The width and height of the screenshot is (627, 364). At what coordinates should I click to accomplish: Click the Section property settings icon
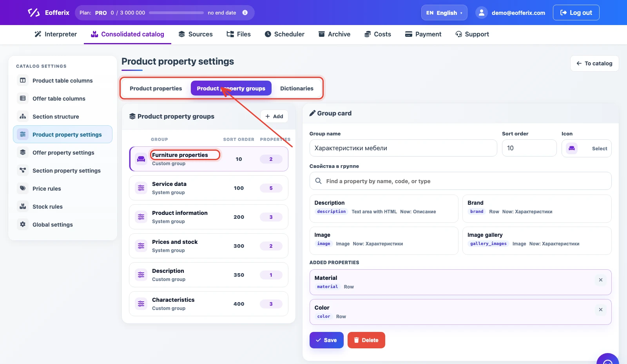tap(23, 170)
